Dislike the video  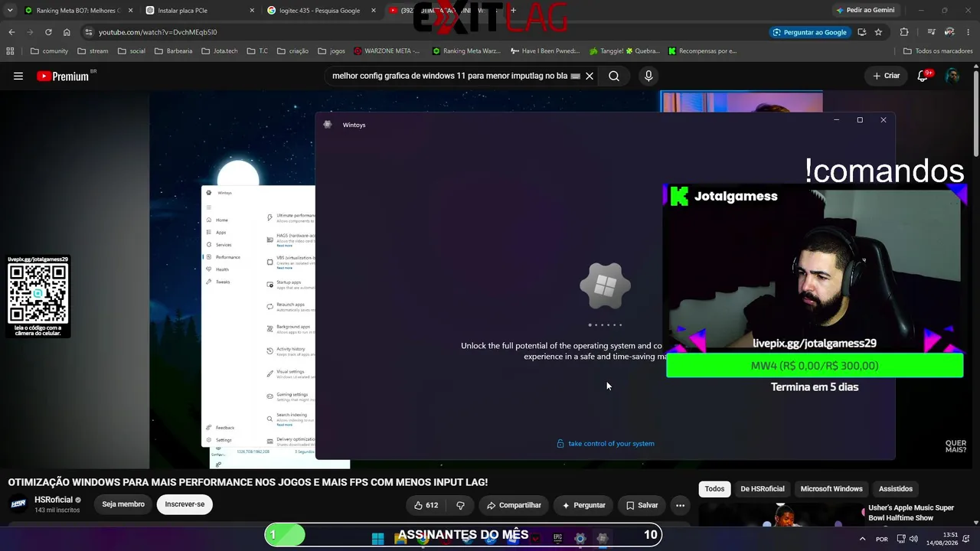pos(460,505)
